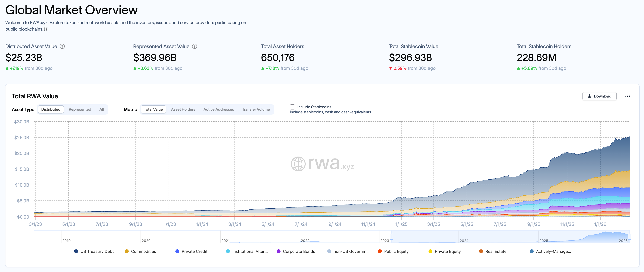644x272 pixels.
Task: Click the right range slider handle
Action: pos(629,237)
